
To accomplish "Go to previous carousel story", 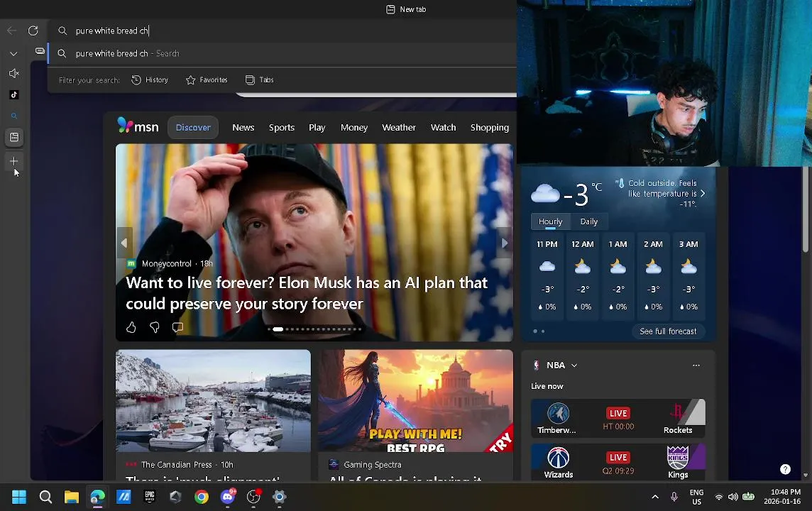I will [124, 242].
